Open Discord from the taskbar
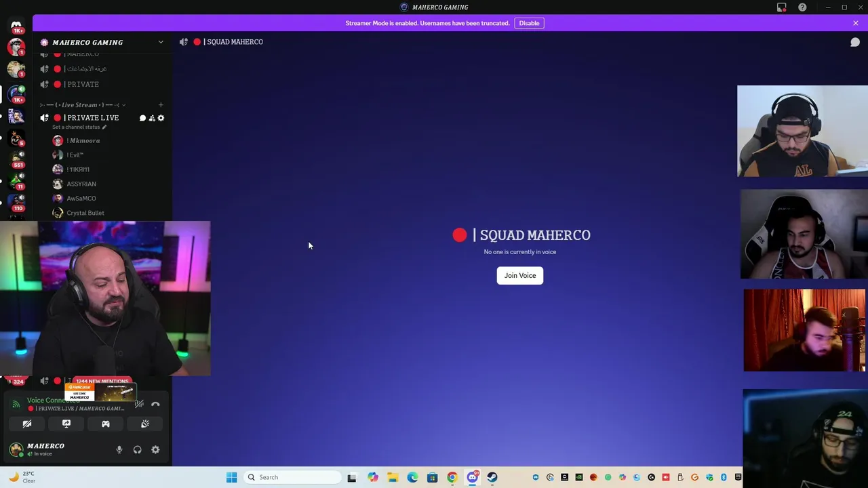The image size is (868, 488). pyautogui.click(x=473, y=477)
